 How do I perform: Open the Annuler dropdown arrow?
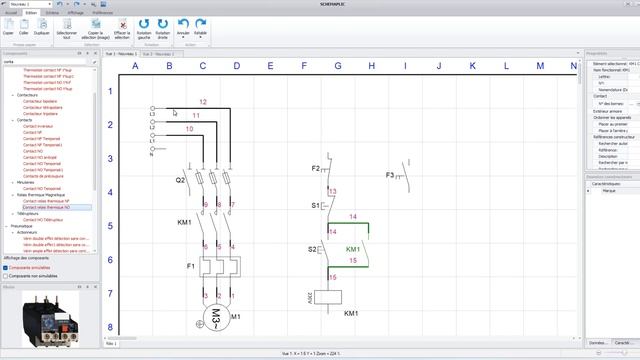[183, 38]
